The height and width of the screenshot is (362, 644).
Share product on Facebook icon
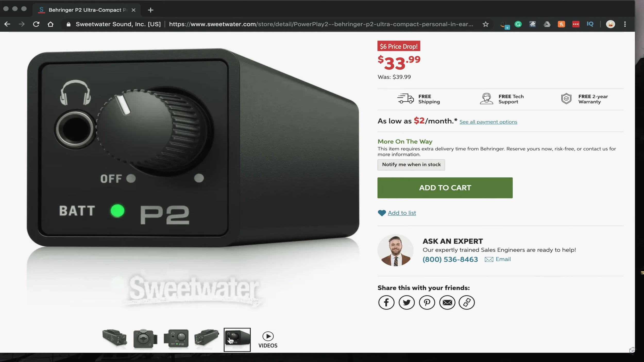tap(386, 302)
